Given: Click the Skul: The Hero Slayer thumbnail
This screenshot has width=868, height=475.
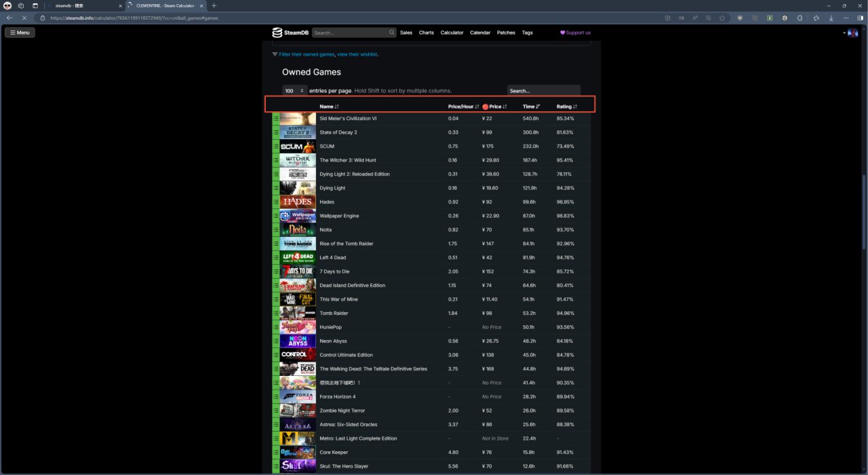Looking at the screenshot, I should 298,466.
